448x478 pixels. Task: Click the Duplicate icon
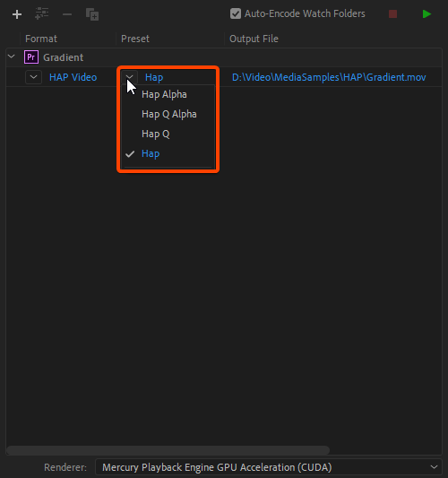click(92, 14)
